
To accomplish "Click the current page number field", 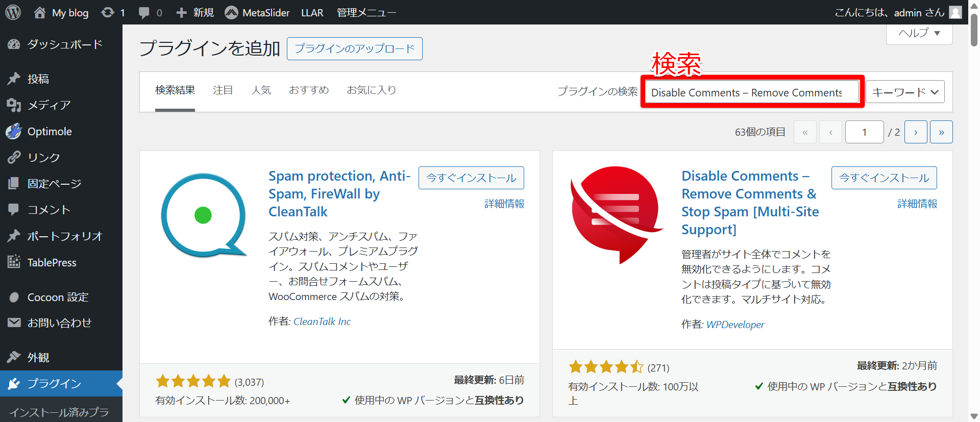I will click(x=864, y=132).
